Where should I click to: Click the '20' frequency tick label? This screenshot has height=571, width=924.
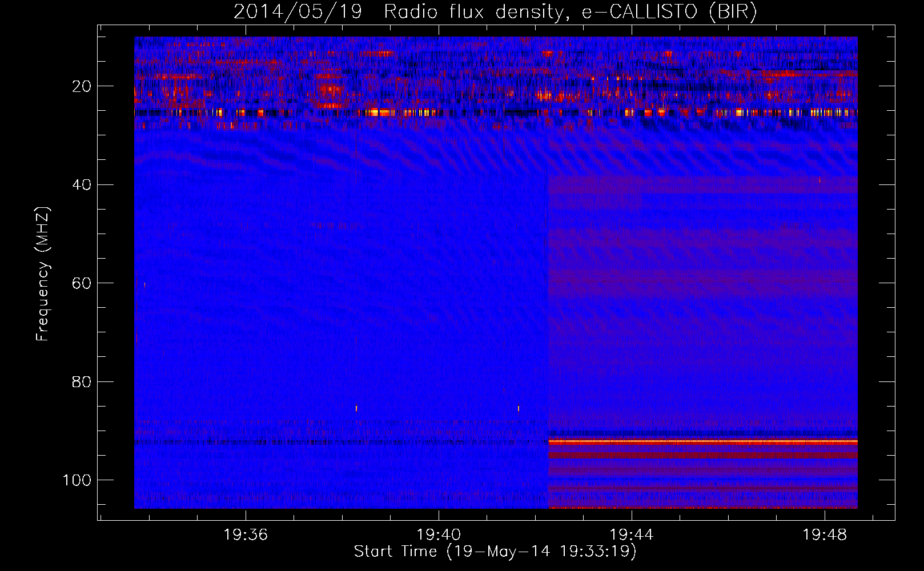(82, 86)
